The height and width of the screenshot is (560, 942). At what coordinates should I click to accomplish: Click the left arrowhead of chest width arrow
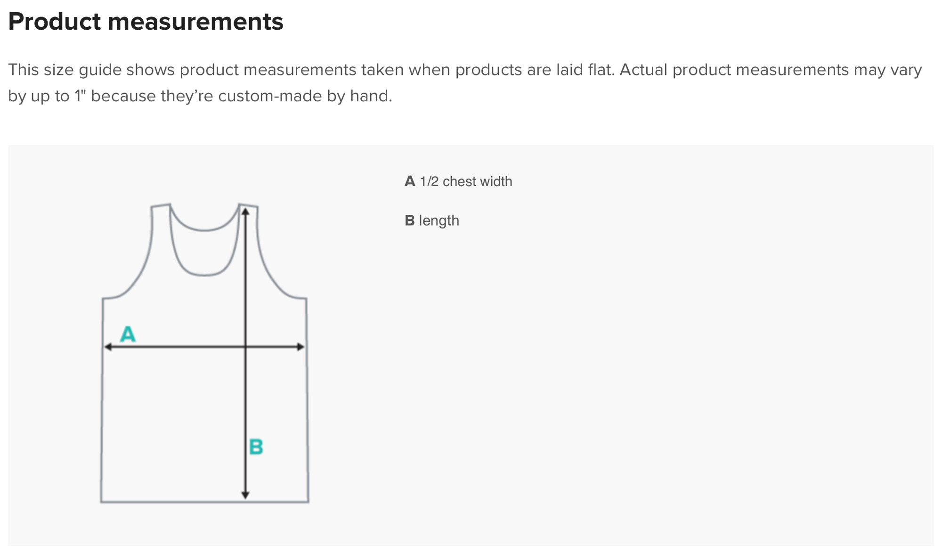[x=108, y=347]
